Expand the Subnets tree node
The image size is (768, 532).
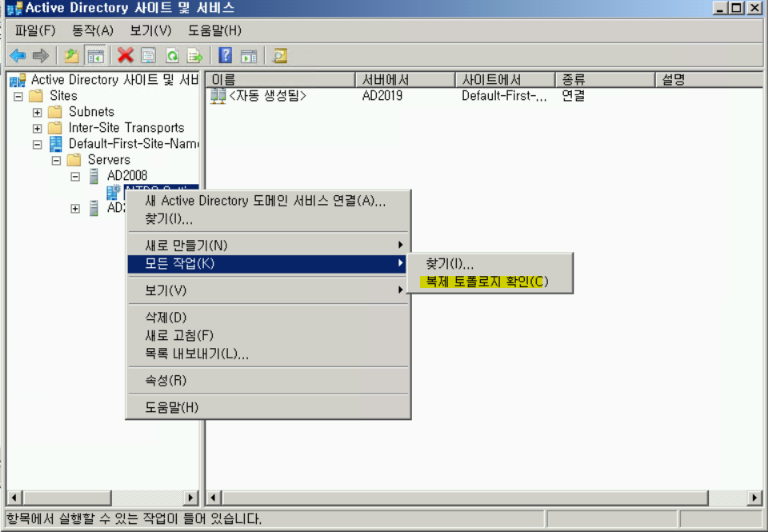[x=38, y=113]
